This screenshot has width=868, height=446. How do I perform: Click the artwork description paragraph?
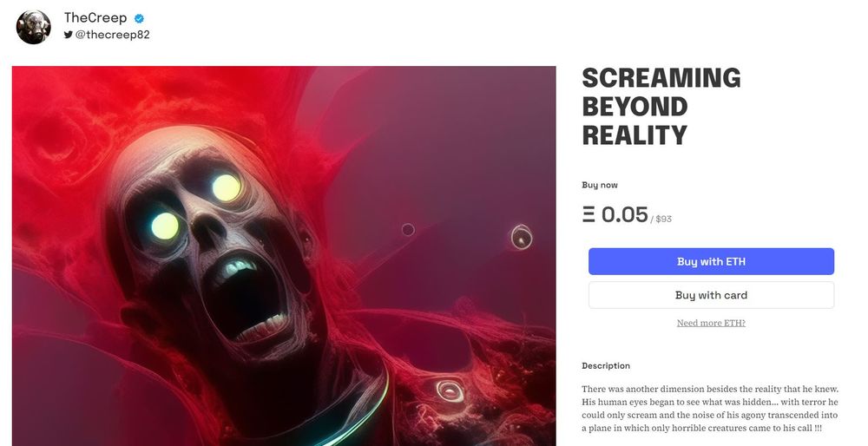tap(710, 409)
